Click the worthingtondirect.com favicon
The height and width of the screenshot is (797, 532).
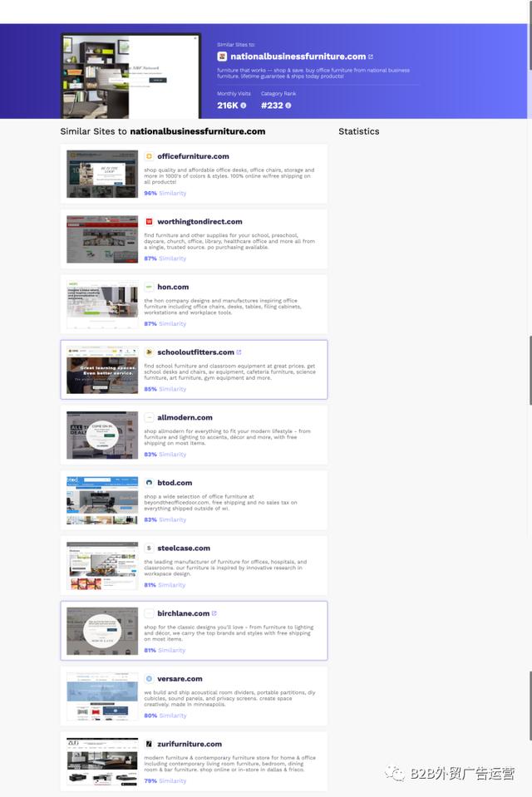[149, 222]
